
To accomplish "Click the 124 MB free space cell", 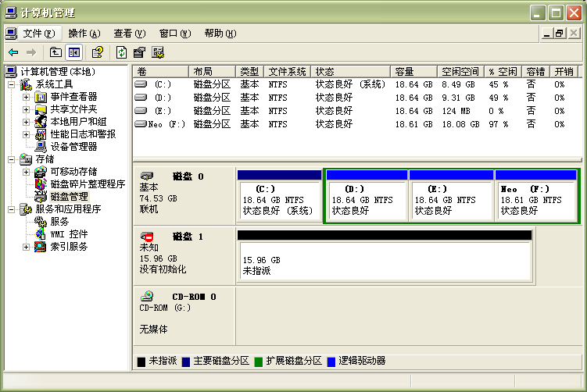I will click(456, 111).
